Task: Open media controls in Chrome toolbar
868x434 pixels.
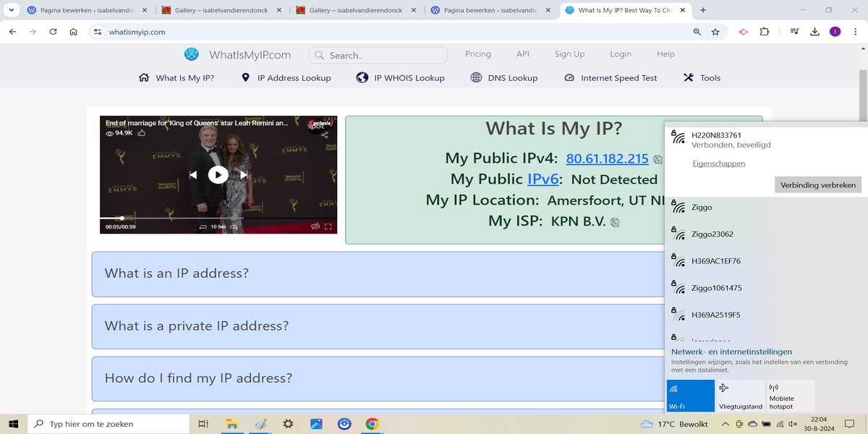Action: click(x=794, y=32)
